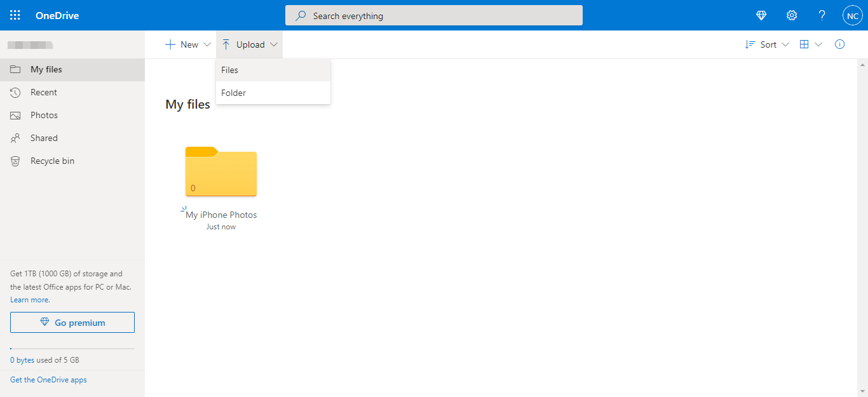Viewport: 868px width, 397px height.
Task: Choose Files from the Upload menu
Action: (x=229, y=70)
